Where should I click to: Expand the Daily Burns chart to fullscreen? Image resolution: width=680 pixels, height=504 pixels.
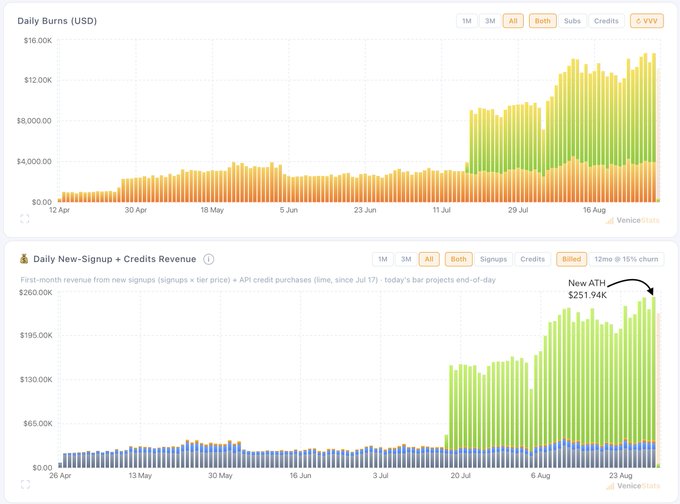(25, 219)
